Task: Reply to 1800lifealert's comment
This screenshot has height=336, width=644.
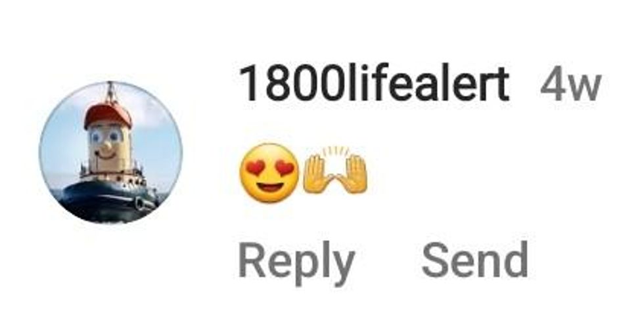Action: 296,262
